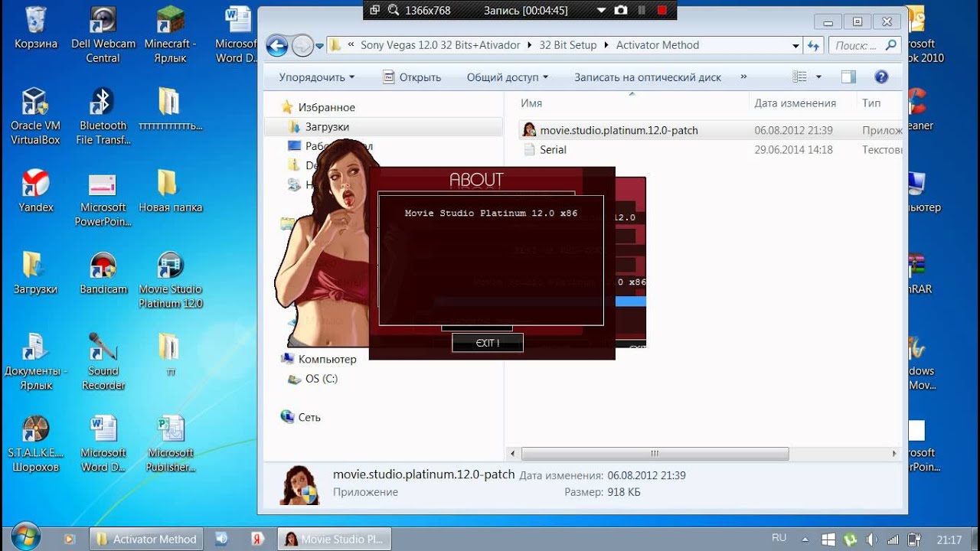Refresh the Explorer address bar location
This screenshot has height=551, width=980.
click(814, 46)
